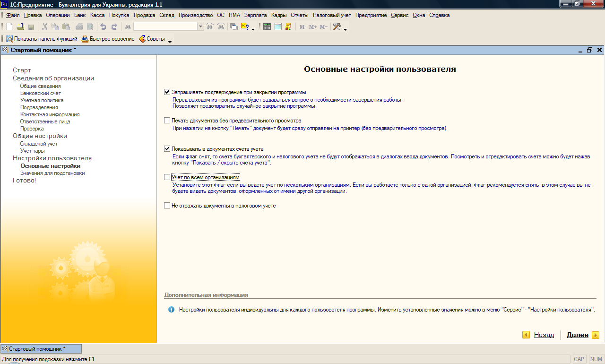Click the windows list toolbar icon
The height and width of the screenshot is (364, 605).
pyautogui.click(x=233, y=27)
